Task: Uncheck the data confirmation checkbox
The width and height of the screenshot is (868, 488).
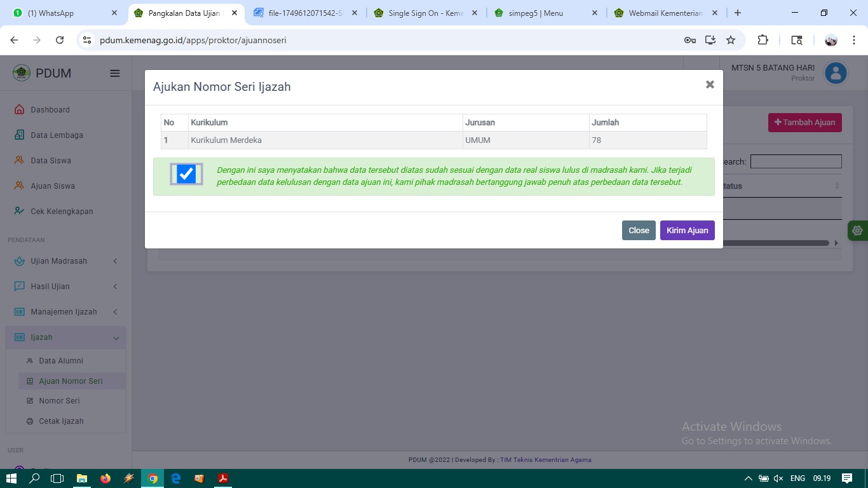Action: (x=186, y=174)
